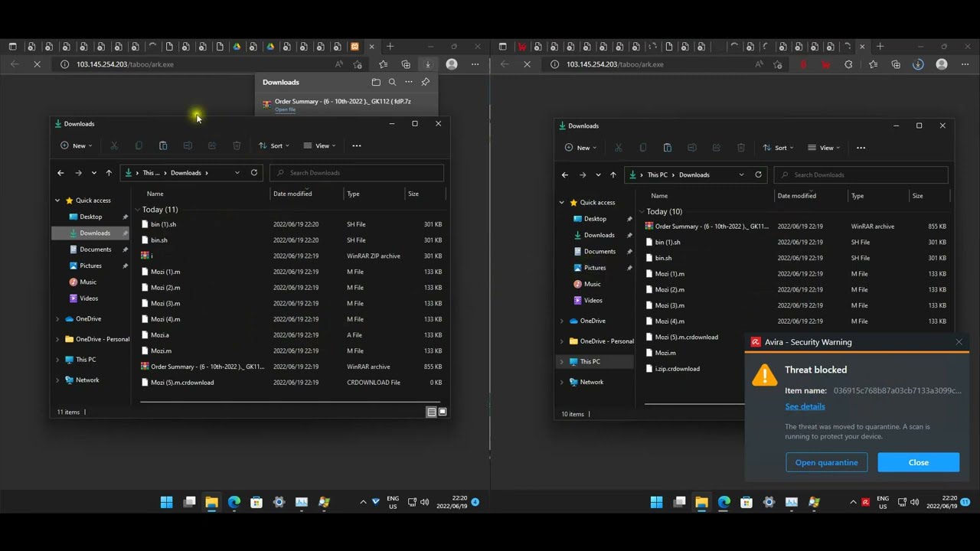Switch left Explorer to large thumbnails view
The width and height of the screenshot is (980, 551).
pyautogui.click(x=443, y=412)
